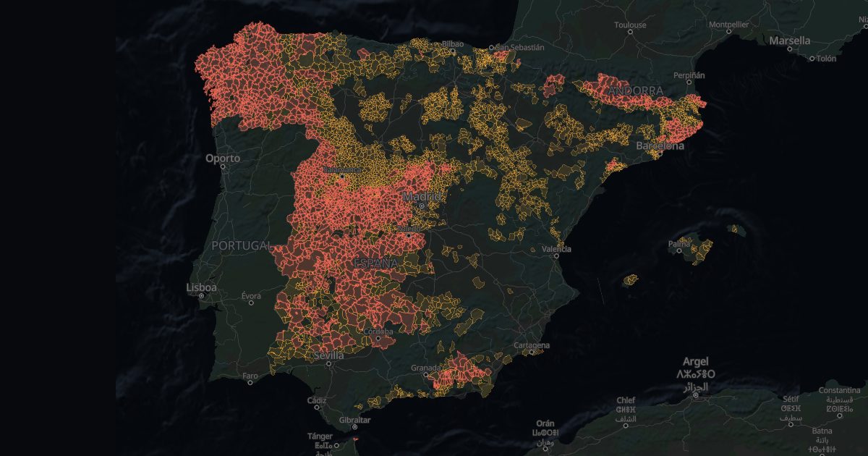This screenshot has height=456, width=868.
Task: Click the Faro city label
Action: coord(250,376)
